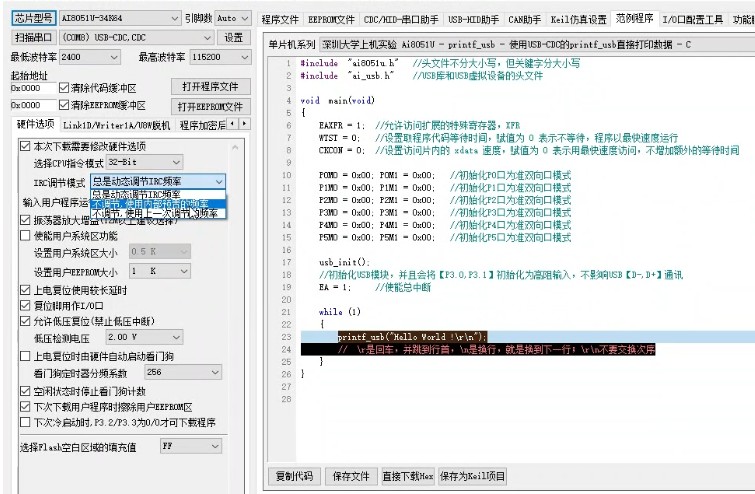Click the 设置 button
755x494 pixels.
coord(234,37)
